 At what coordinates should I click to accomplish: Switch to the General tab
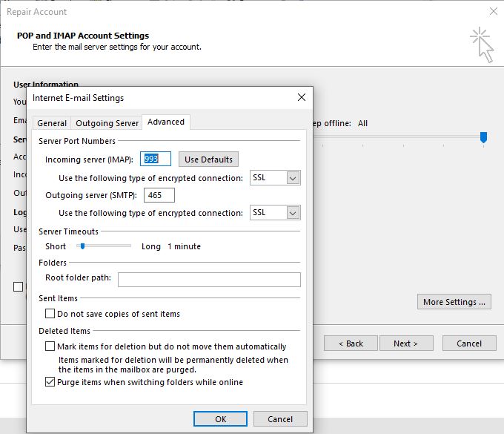click(x=52, y=123)
